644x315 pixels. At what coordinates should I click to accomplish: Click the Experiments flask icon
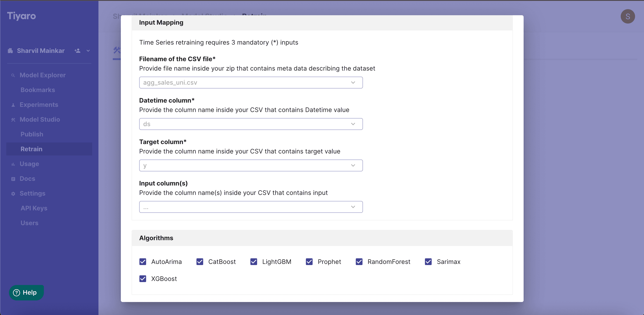(13, 105)
